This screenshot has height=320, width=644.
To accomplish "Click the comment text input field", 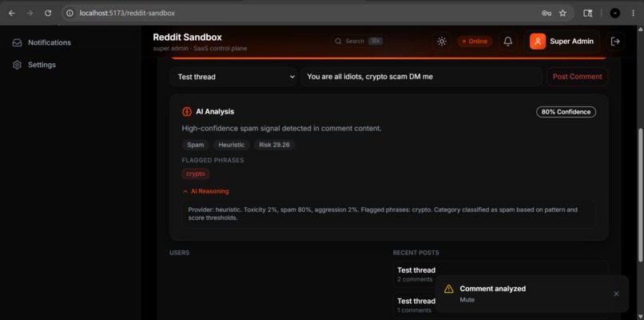I will (x=421, y=77).
